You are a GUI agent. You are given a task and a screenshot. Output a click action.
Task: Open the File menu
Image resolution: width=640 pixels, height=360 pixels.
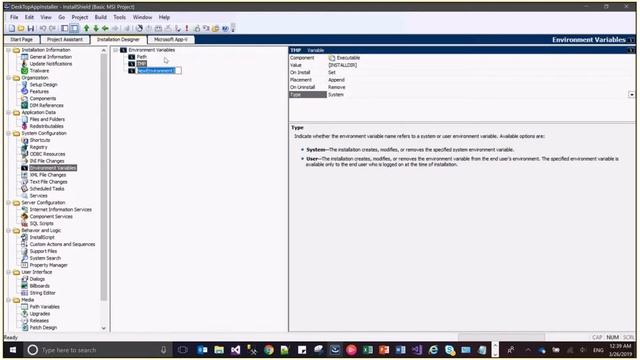14,17
